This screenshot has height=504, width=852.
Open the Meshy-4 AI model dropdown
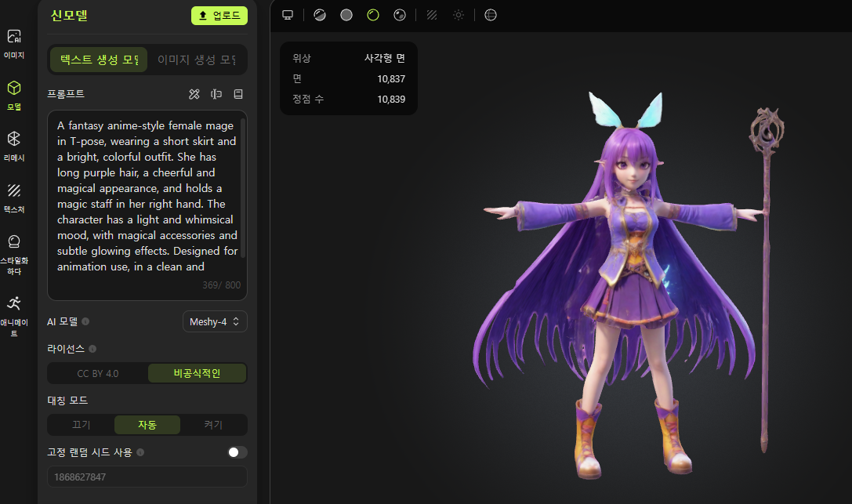point(215,321)
